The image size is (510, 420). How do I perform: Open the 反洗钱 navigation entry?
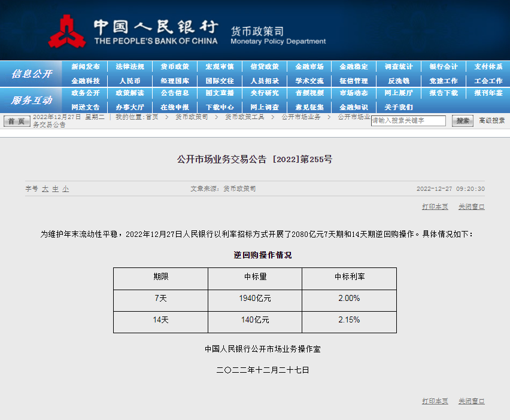click(x=399, y=81)
